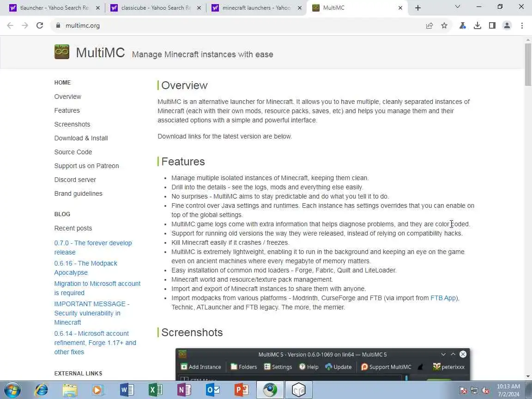Launch Excel from the taskbar
532x399 pixels.
[155, 390]
